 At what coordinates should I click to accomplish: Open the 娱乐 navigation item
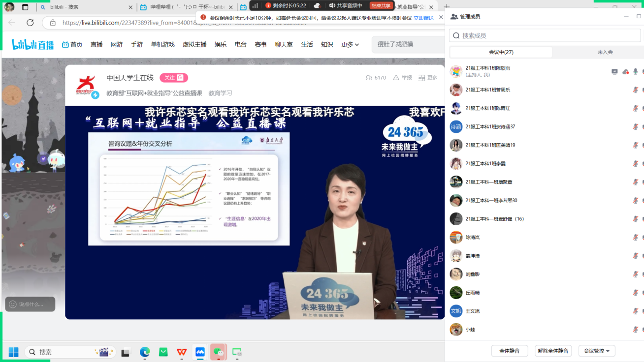[x=221, y=44]
